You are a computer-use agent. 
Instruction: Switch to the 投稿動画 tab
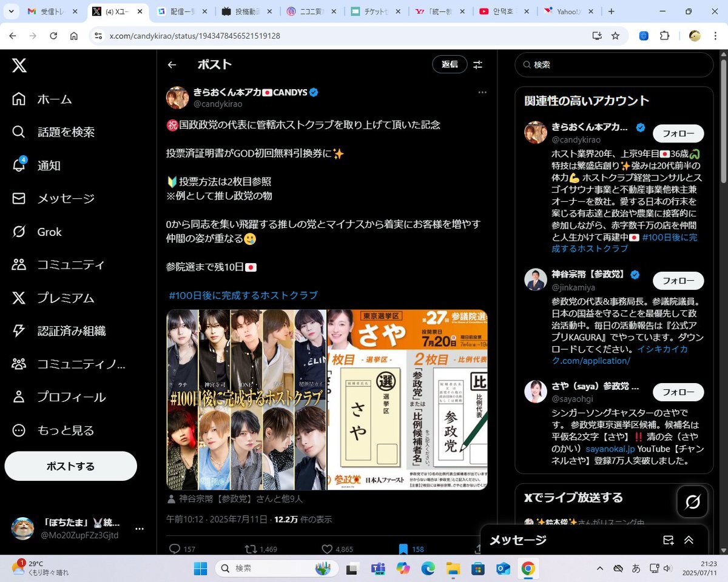(248, 12)
